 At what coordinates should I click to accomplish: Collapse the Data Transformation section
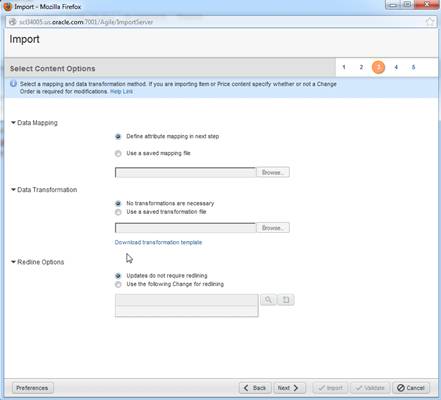[13, 190]
